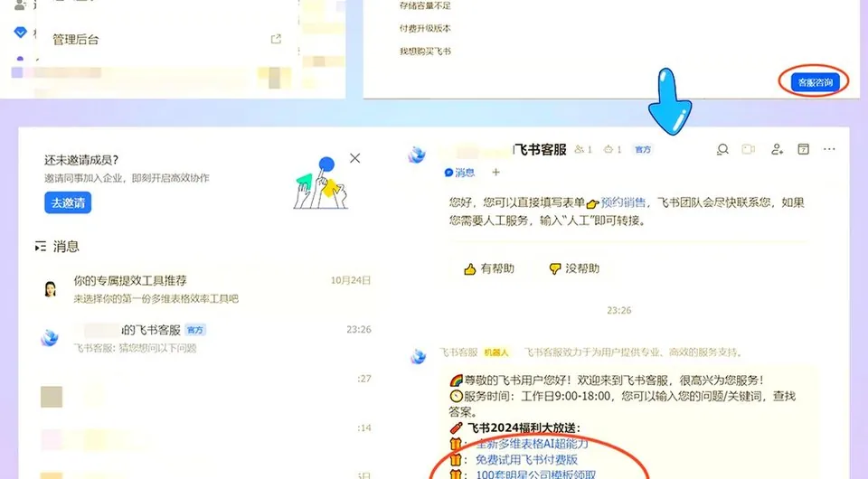The height and width of the screenshot is (479, 868).
Task: Click 我想购买飞书 option
Action: (425, 52)
